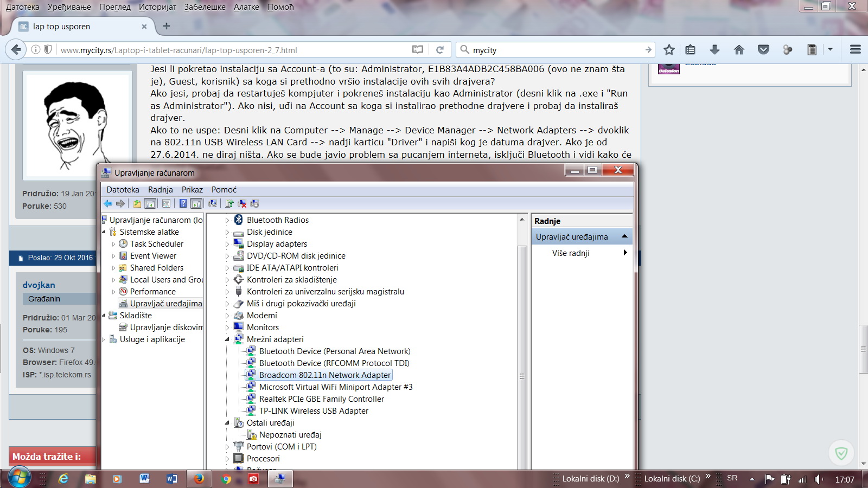Collapse the Upravljač uređajima actions section

click(624, 236)
